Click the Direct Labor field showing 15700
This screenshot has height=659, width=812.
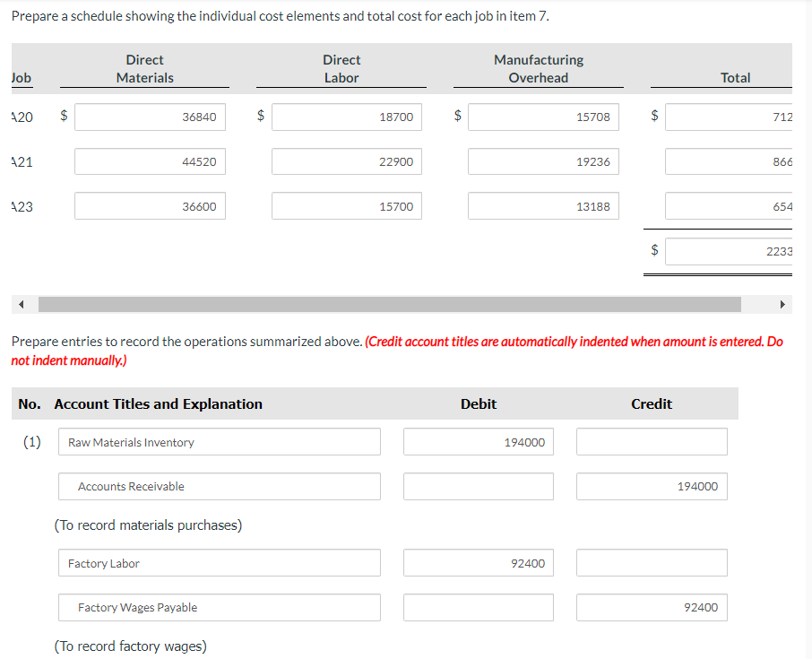[346, 205]
